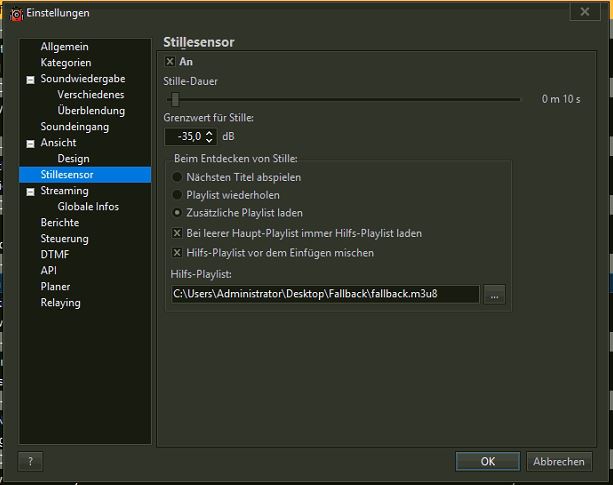Open the API settings page
This screenshot has height=485, width=613.
pos(48,270)
